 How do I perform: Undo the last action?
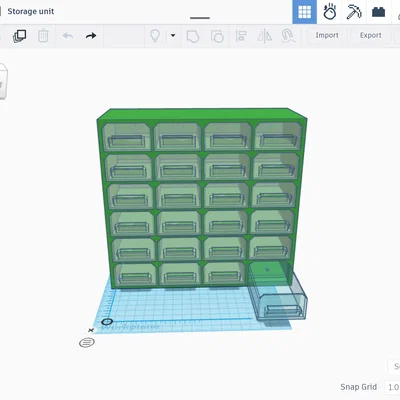click(68, 36)
